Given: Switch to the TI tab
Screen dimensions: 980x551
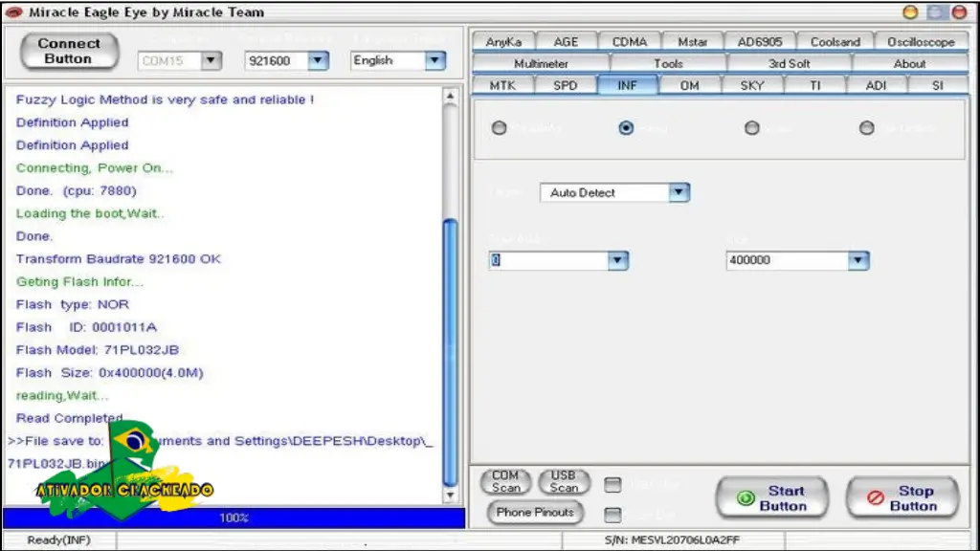Looking at the screenshot, I should 815,85.
